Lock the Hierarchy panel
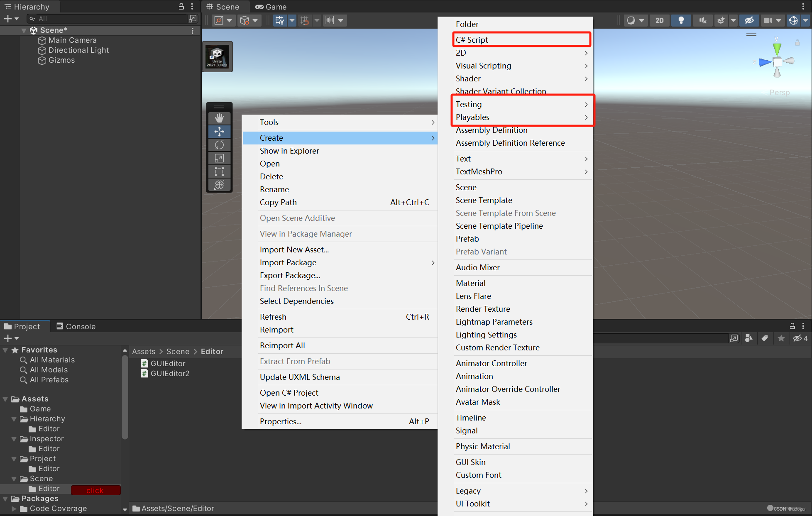This screenshot has height=516, width=812. click(x=181, y=7)
